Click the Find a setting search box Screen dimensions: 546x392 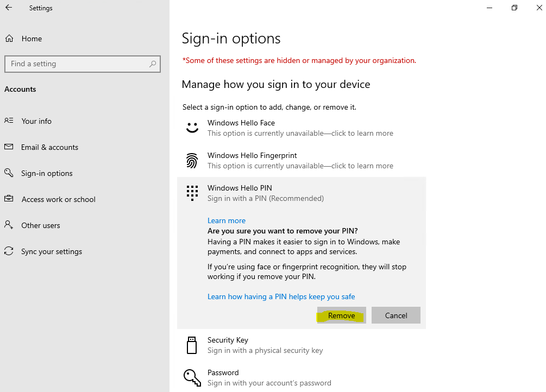pos(83,64)
